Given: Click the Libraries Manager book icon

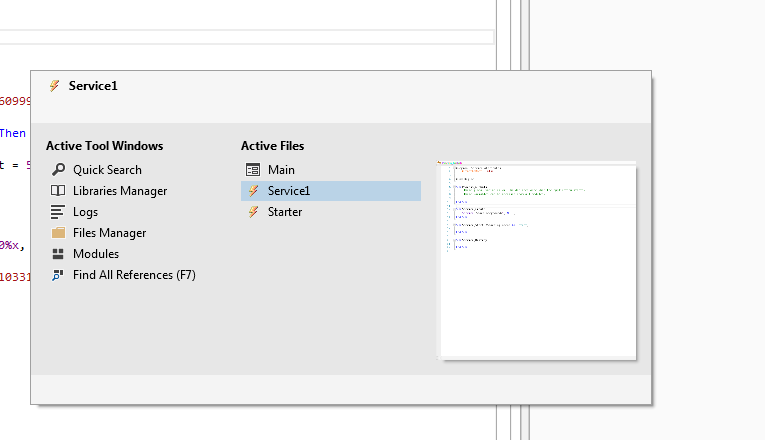Looking at the screenshot, I should (59, 191).
